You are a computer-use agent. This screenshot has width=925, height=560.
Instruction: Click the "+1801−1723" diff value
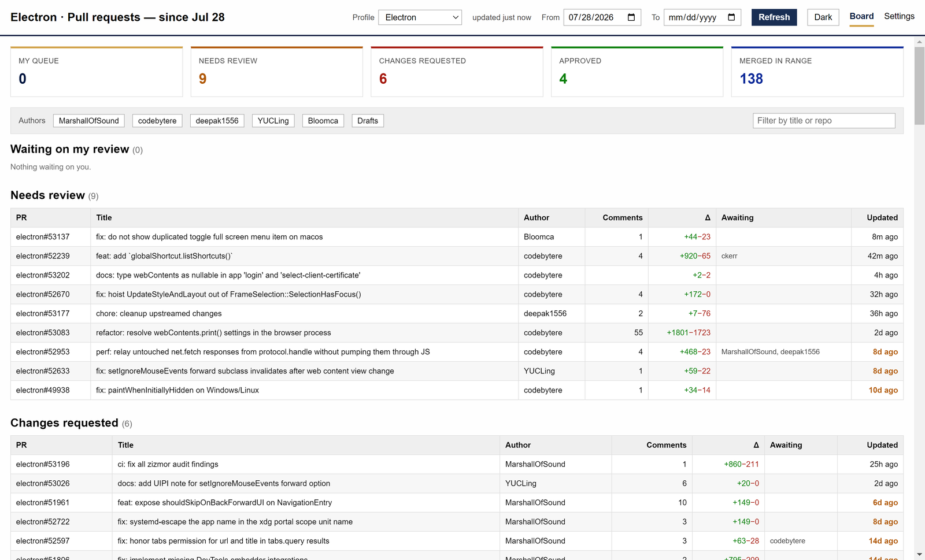[689, 333]
